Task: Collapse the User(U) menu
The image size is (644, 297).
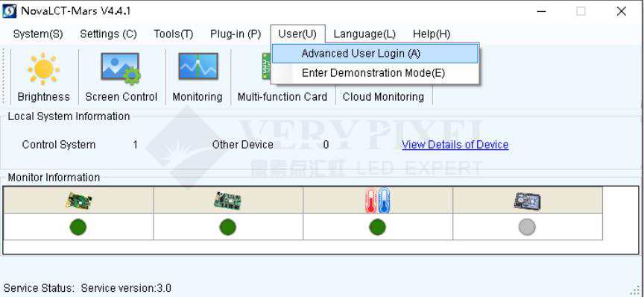Action: (297, 34)
